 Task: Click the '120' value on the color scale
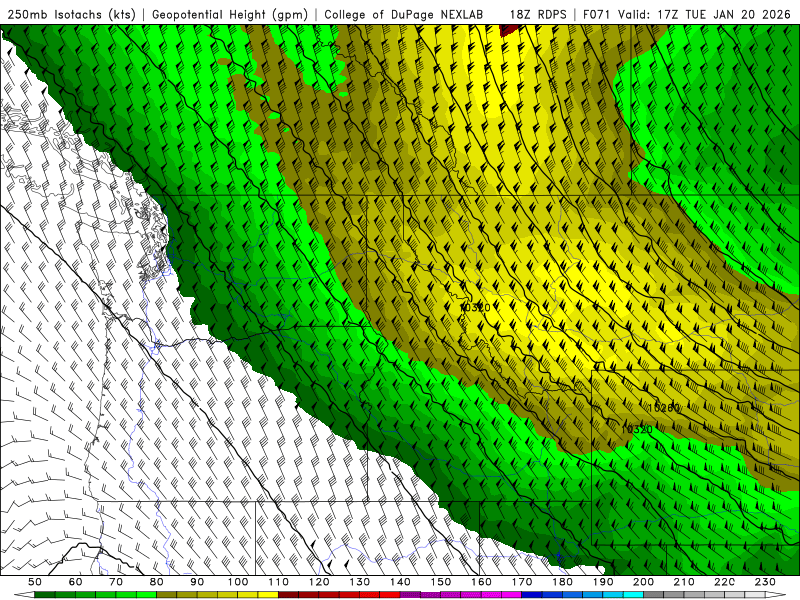point(319,582)
